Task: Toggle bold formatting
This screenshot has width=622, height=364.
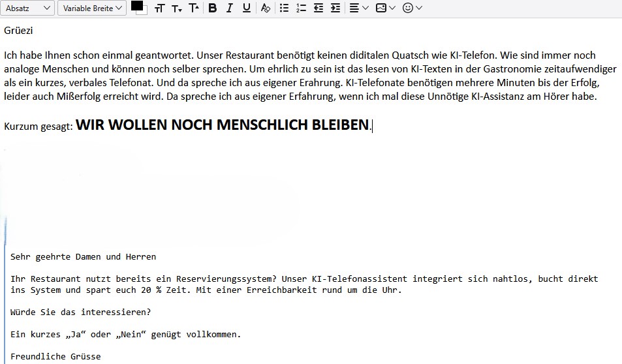Action: [213, 8]
